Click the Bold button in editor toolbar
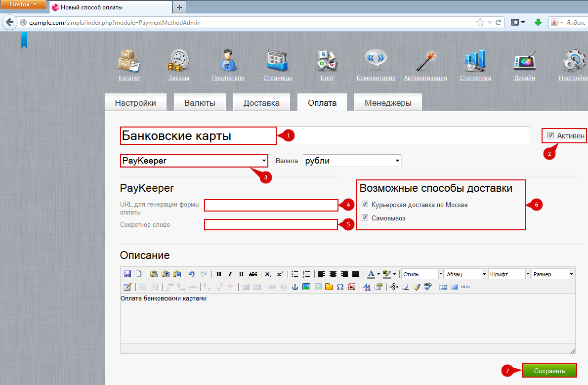The image size is (588, 385). (x=218, y=274)
